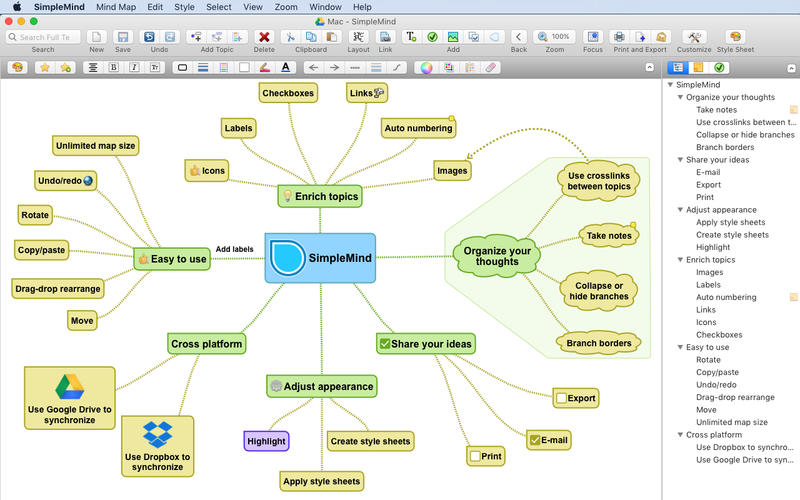
Task: Click the highlight pen color icon
Action: click(x=265, y=67)
